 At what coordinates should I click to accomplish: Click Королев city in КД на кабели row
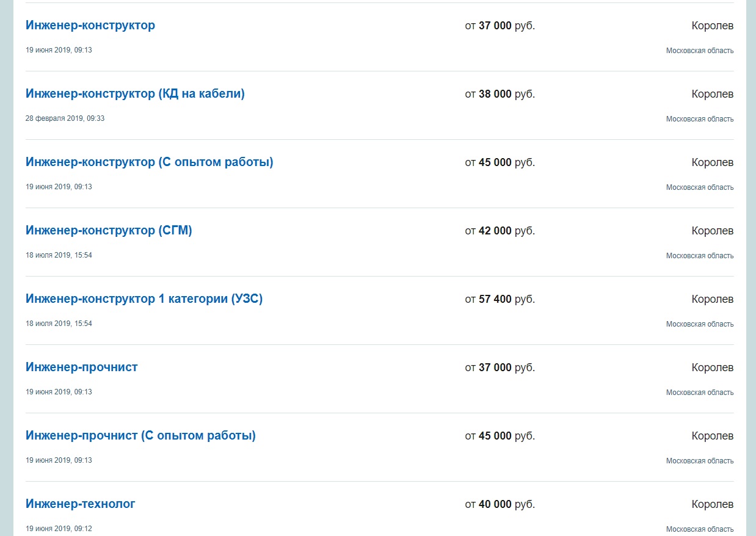(712, 94)
